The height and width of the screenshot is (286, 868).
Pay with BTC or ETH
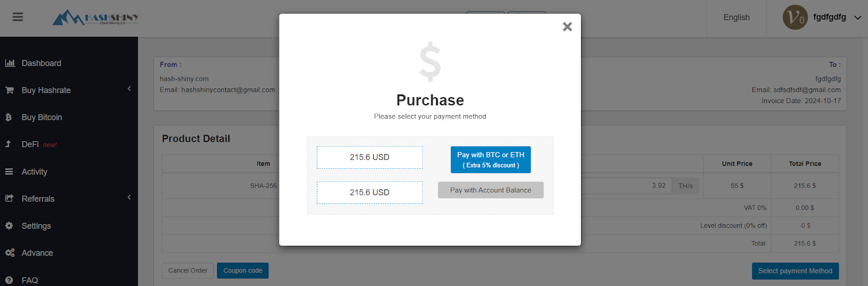pyautogui.click(x=490, y=160)
